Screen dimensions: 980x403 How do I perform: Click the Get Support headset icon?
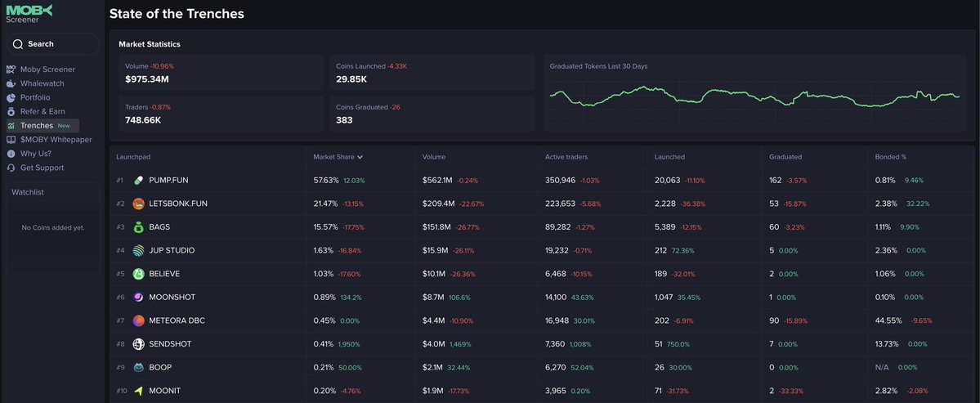(11, 168)
